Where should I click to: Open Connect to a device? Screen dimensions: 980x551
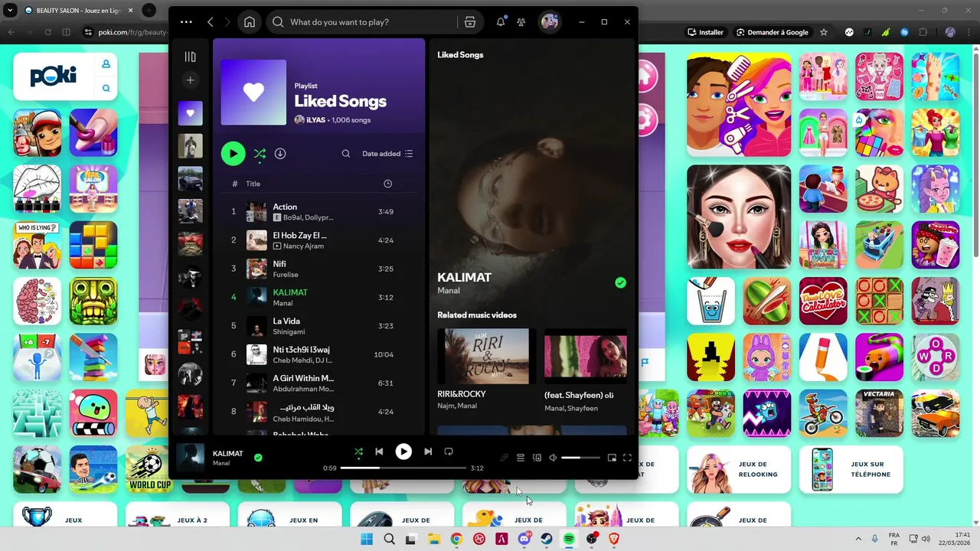[x=537, y=458]
